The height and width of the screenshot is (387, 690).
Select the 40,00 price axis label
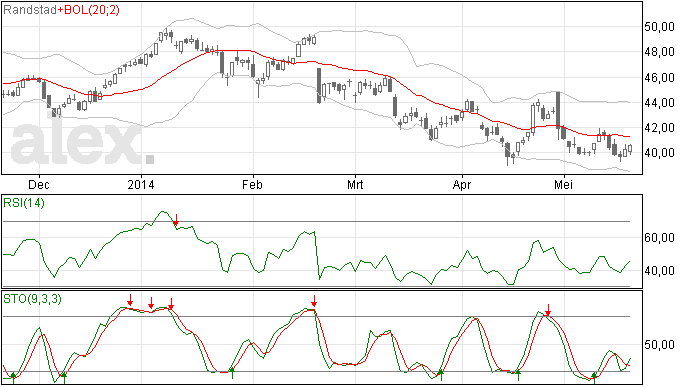coord(659,153)
